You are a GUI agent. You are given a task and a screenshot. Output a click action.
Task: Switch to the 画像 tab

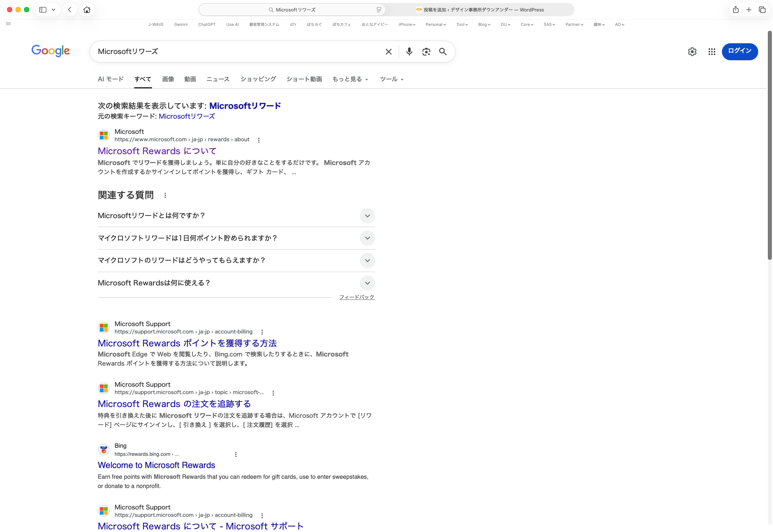click(168, 79)
